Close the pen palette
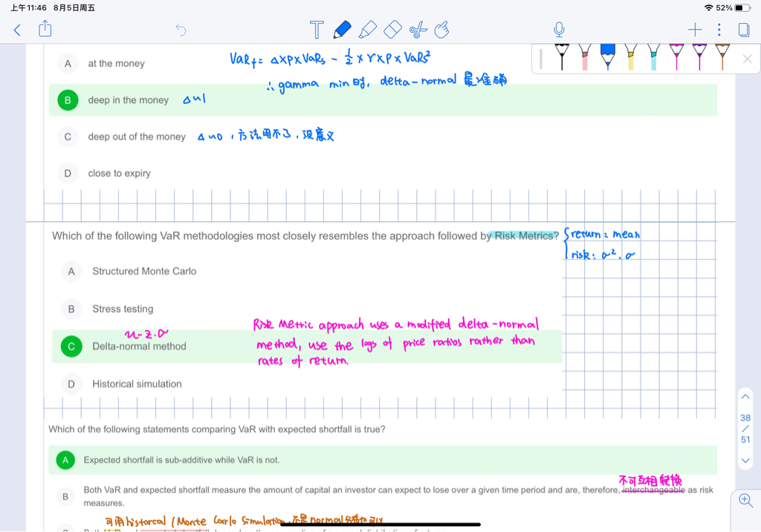This screenshot has width=761, height=532. 748,59
